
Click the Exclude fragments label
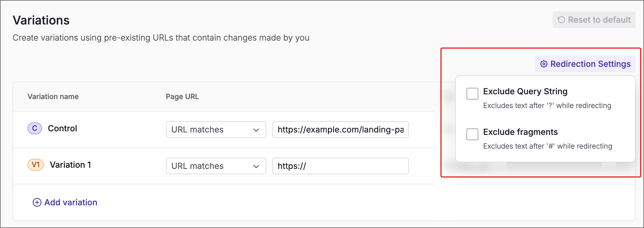[x=521, y=132]
